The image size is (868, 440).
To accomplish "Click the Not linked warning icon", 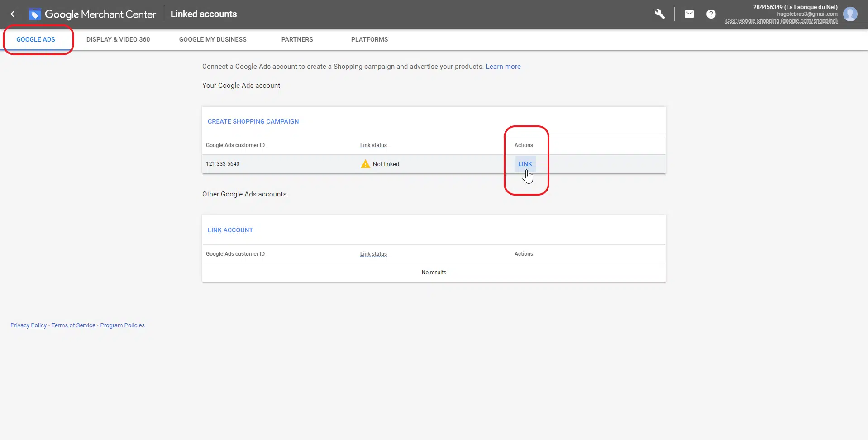I will pos(365,164).
